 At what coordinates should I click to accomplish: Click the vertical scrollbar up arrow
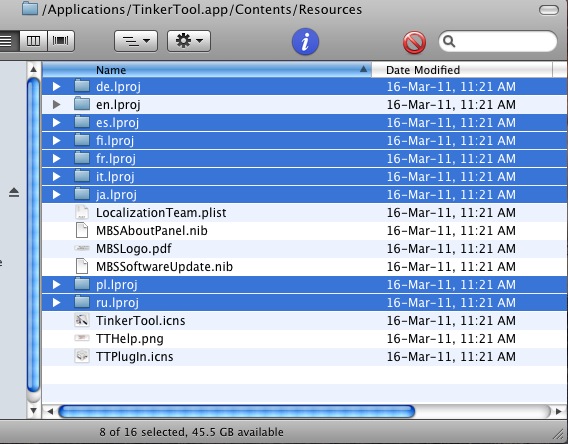tap(34, 69)
